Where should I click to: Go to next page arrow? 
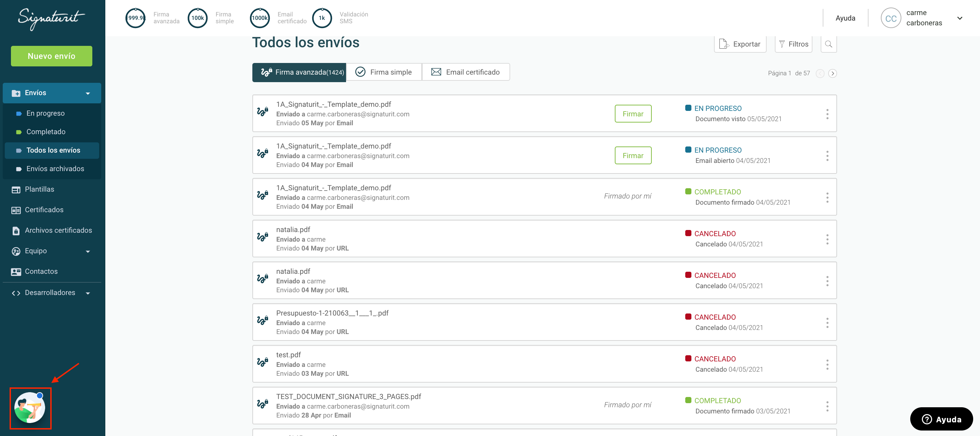pos(832,73)
